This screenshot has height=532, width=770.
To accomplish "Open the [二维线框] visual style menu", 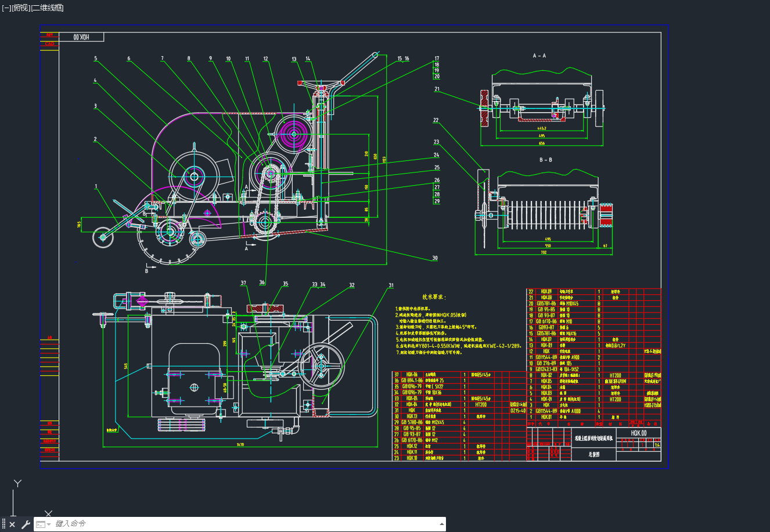I will pyautogui.click(x=46, y=8).
